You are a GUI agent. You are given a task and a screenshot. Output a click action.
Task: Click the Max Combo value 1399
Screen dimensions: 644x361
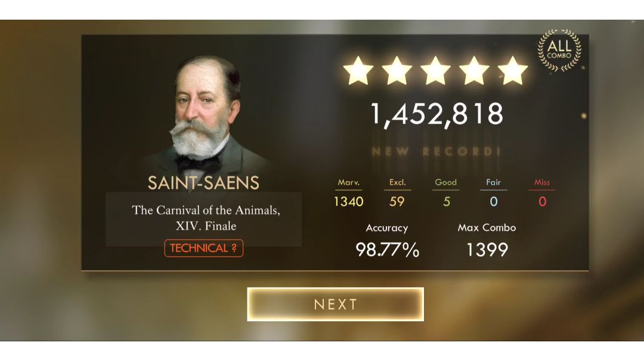tap(488, 250)
